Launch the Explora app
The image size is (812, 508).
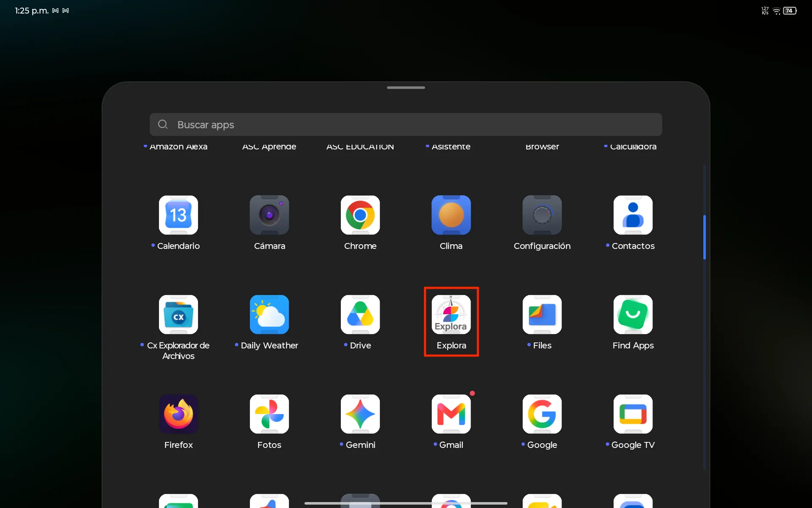click(451, 315)
